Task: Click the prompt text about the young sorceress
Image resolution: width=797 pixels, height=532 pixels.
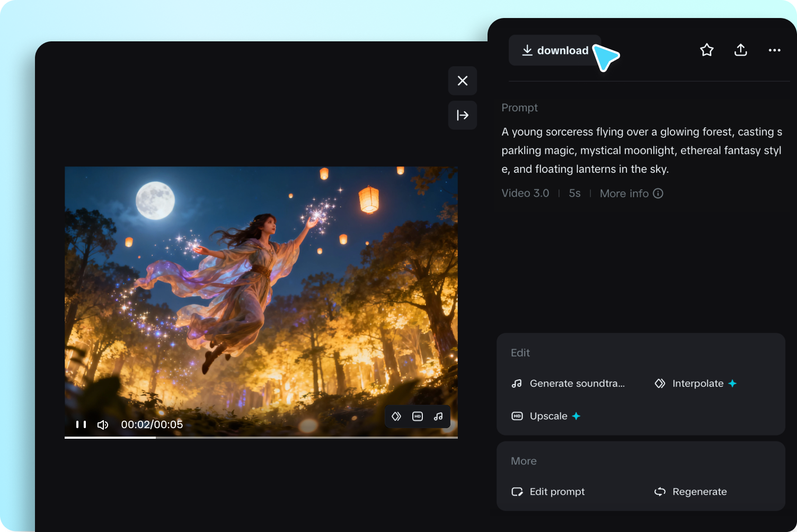Action: coord(642,150)
